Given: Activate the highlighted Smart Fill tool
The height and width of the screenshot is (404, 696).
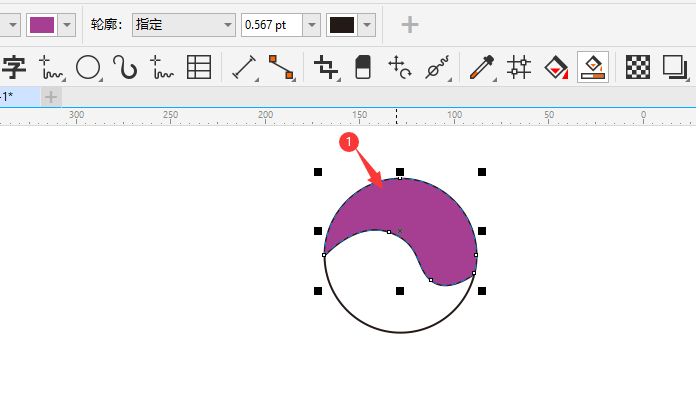Looking at the screenshot, I should pos(593,67).
